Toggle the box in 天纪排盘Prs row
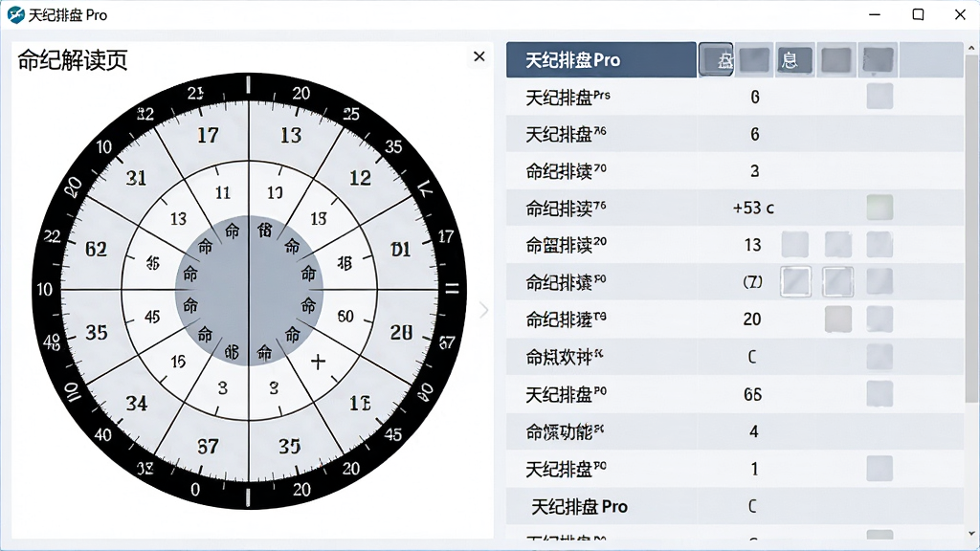This screenshot has height=551, width=980. tap(880, 97)
